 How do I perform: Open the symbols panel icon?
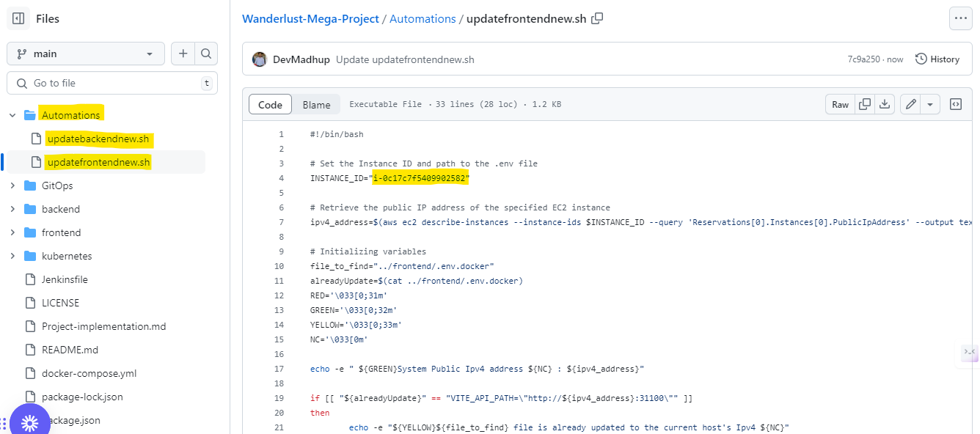click(956, 104)
